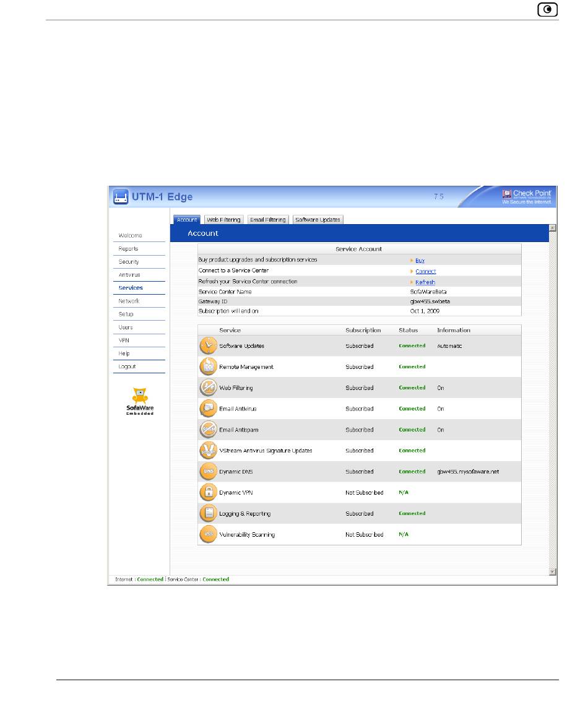Click the Oct 1, 2009 subscription date
This screenshot has height=728, width=588.
tap(425, 311)
